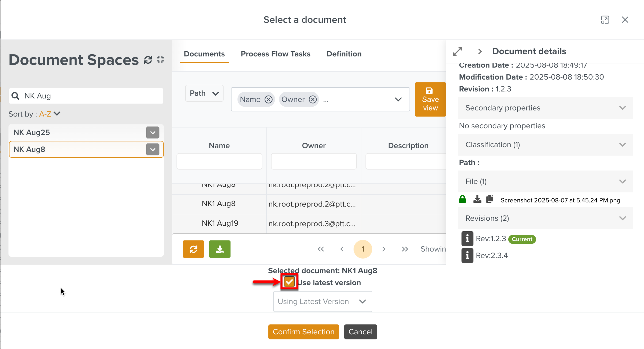Click the Cancel button
Viewport: 644px width, 349px height.
[x=360, y=332]
